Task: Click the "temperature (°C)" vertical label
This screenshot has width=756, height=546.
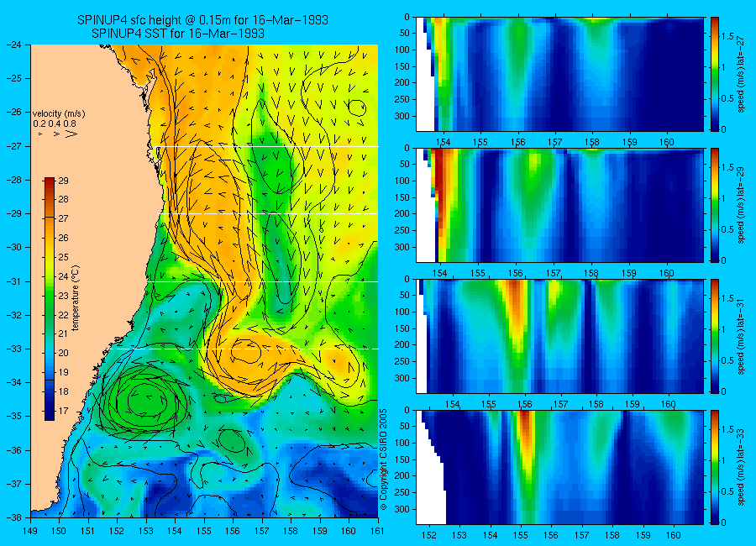Action: point(76,297)
